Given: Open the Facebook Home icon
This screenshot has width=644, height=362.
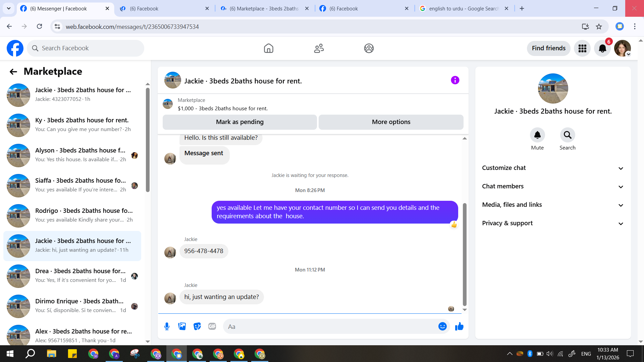Looking at the screenshot, I should [x=268, y=48].
